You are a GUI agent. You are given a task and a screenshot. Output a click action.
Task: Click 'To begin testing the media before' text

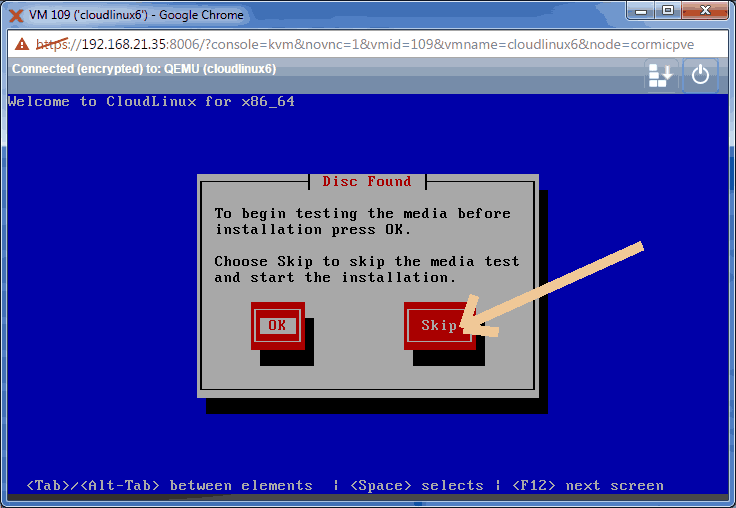(x=362, y=214)
